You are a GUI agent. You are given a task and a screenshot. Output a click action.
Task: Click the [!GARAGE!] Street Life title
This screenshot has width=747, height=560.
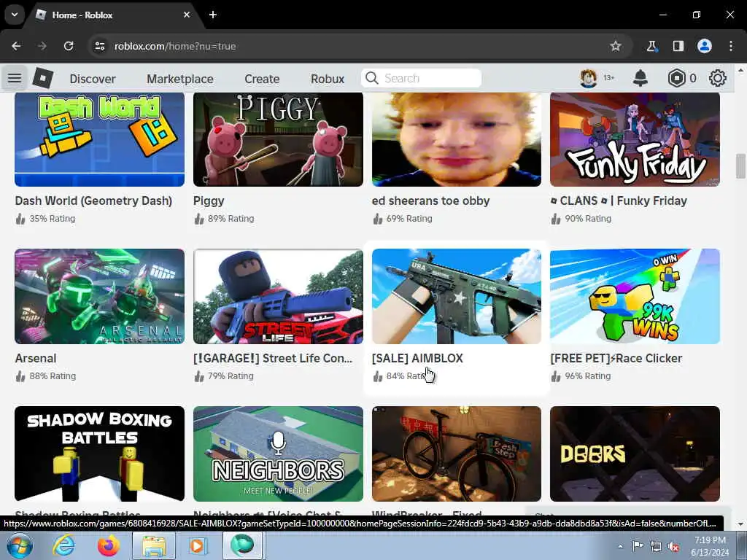point(273,358)
